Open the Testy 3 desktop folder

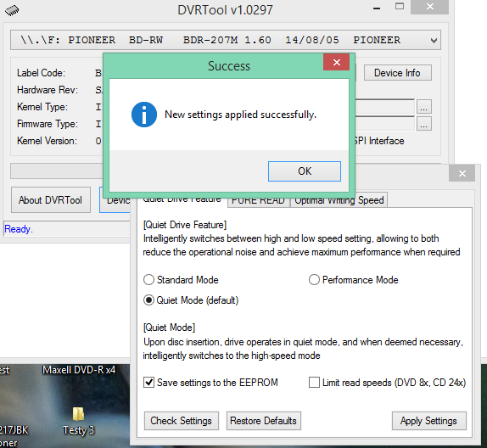(x=79, y=421)
